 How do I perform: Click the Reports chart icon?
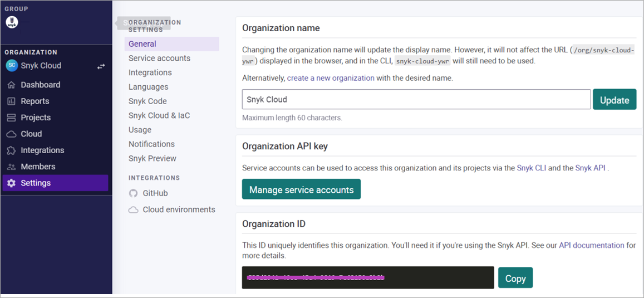tap(11, 101)
